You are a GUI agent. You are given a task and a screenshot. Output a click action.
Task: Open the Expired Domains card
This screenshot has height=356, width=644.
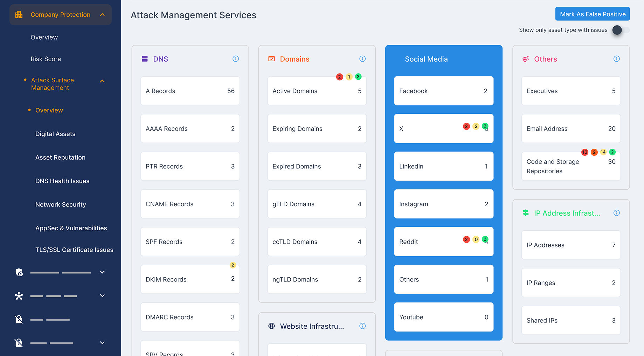point(317,166)
